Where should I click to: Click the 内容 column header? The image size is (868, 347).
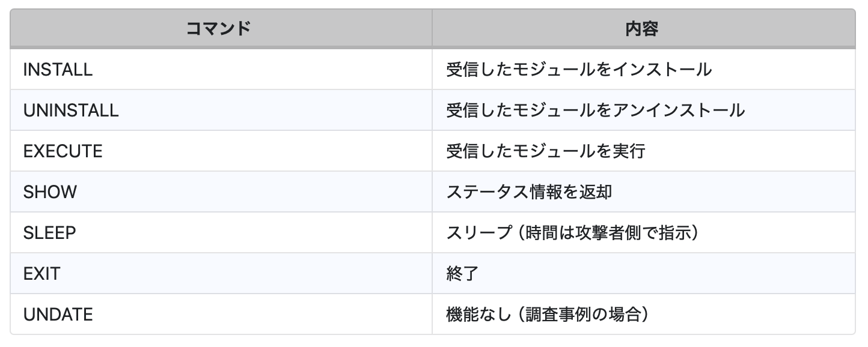(642, 29)
